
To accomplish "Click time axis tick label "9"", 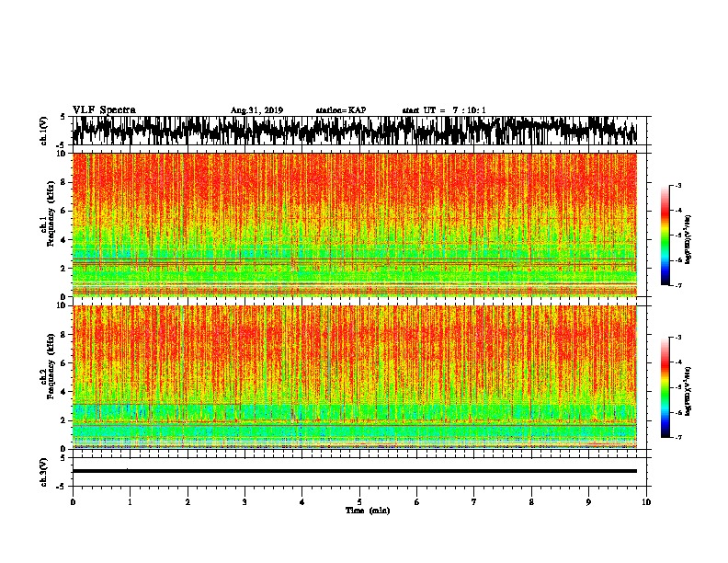I will [588, 502].
